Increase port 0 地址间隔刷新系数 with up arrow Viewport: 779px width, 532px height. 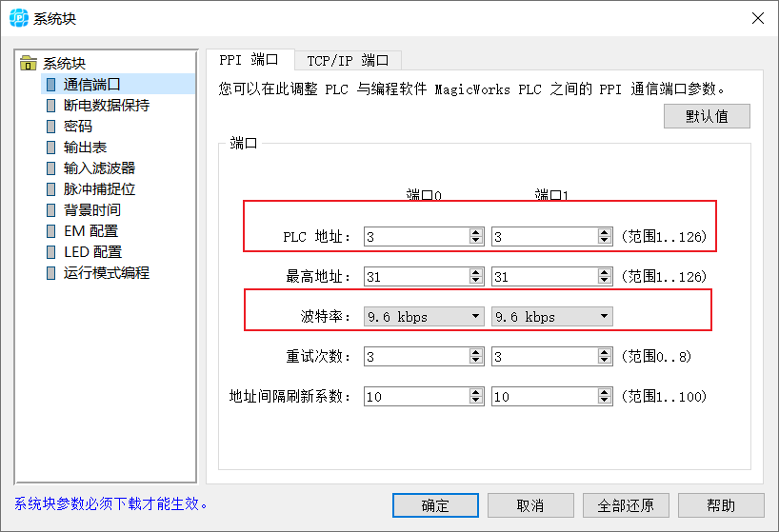pos(476,392)
